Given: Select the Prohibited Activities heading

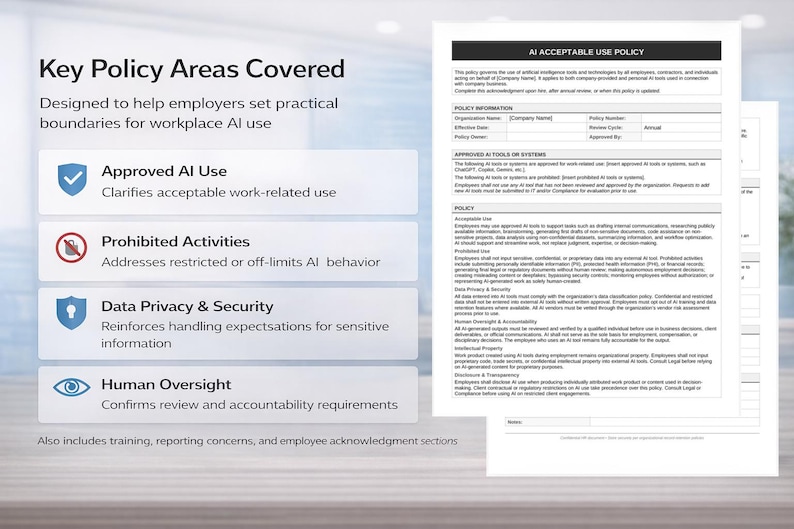Looking at the screenshot, I should 175,241.
